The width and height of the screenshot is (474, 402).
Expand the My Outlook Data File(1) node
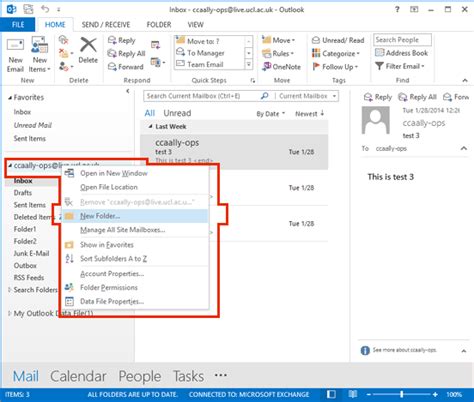pos(10,313)
